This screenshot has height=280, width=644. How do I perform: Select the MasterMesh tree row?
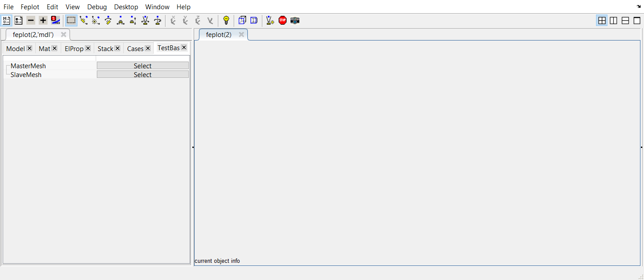(x=28, y=66)
